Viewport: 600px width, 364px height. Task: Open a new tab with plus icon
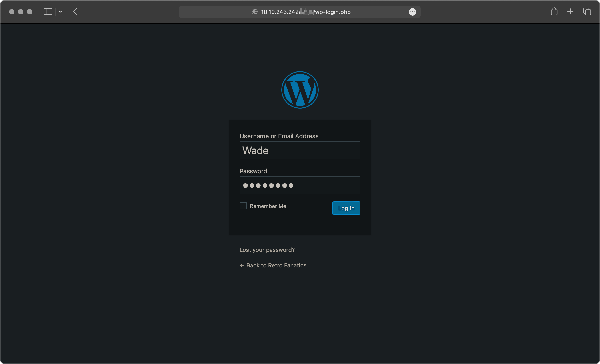[570, 12]
